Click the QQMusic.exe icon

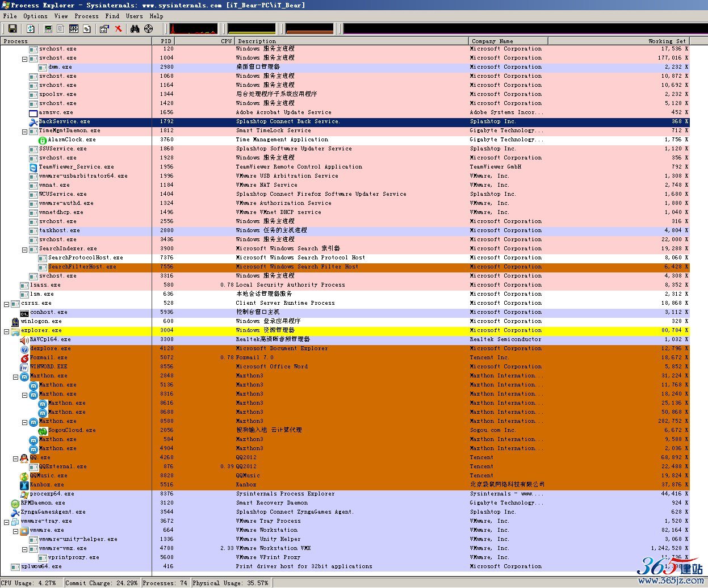pyautogui.click(x=24, y=476)
